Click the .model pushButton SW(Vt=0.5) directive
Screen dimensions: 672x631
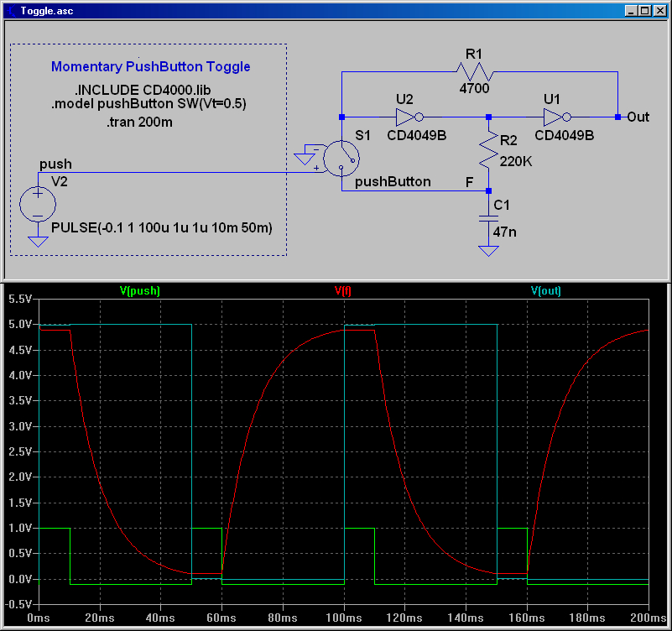coord(148,104)
